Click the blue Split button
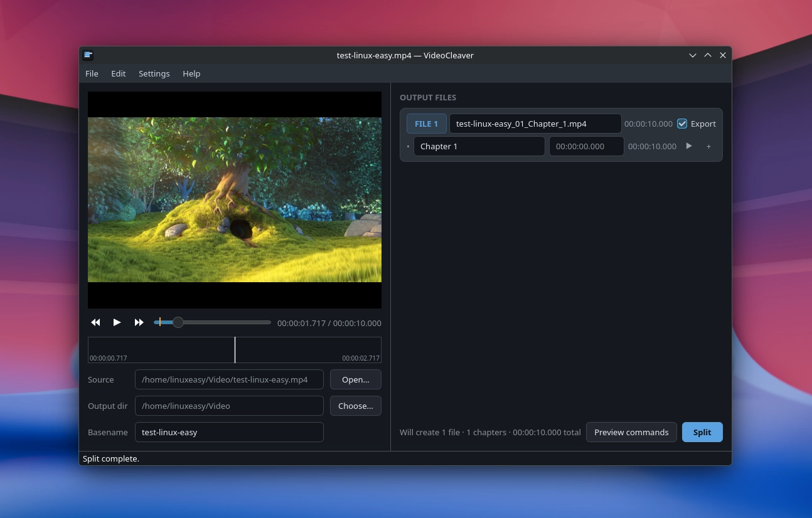This screenshot has height=518, width=812. point(702,432)
